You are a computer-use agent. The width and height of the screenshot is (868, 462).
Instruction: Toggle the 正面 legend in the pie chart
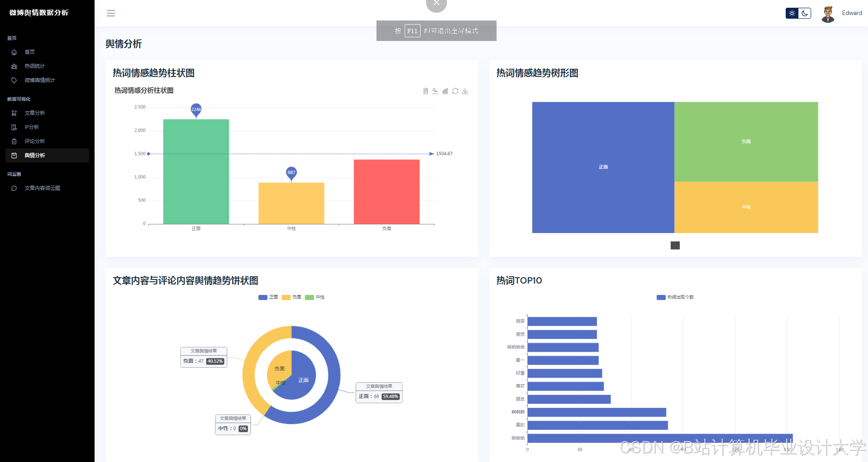(x=268, y=297)
